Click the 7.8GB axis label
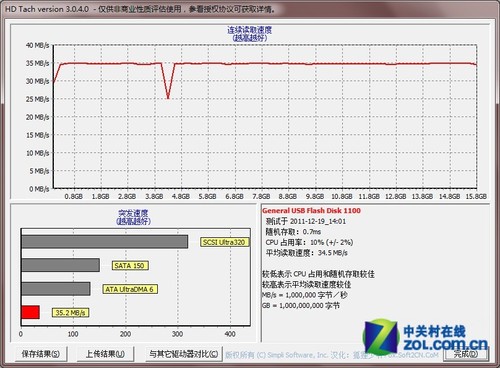This screenshot has width=500, height=368. 261,196
